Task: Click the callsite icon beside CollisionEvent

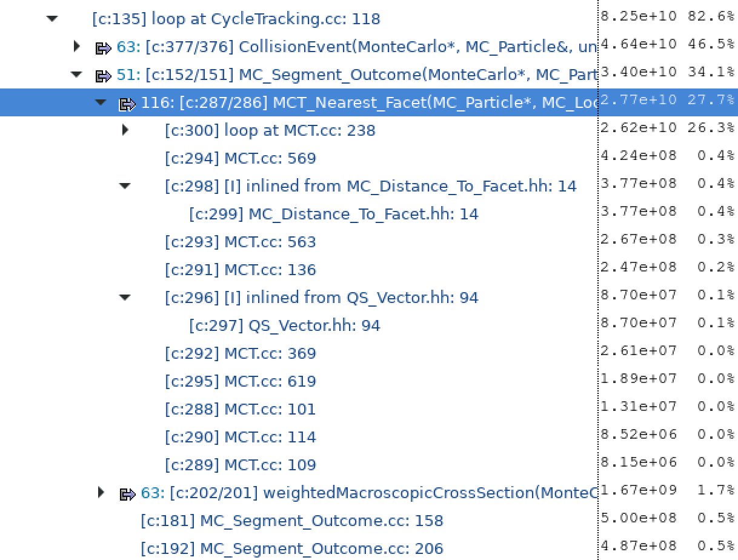Action: tap(104, 47)
